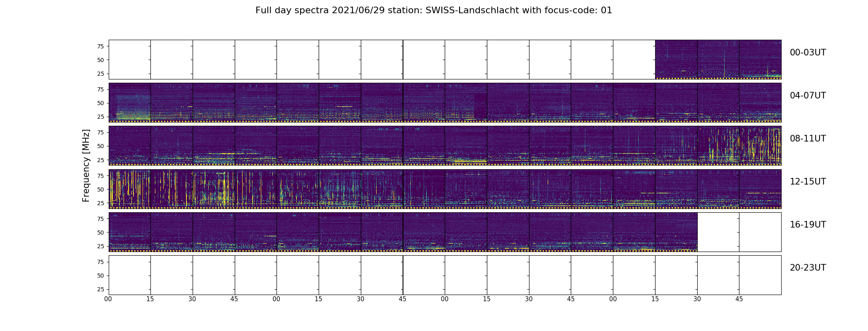Image resolution: width=868 pixels, height=331 pixels.
Task: Click the 50 tick label of the 00-03UT row
Action: (x=100, y=60)
